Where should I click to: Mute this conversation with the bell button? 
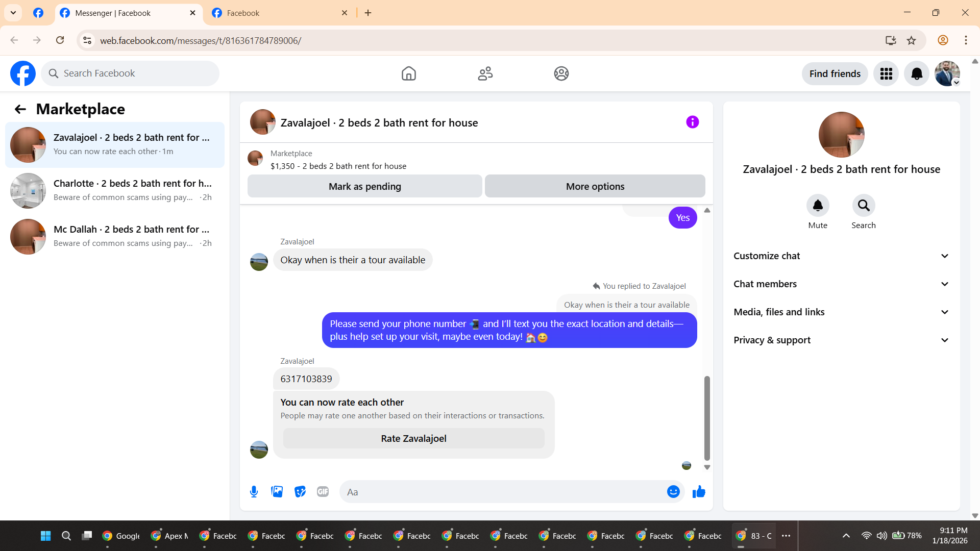point(818,206)
